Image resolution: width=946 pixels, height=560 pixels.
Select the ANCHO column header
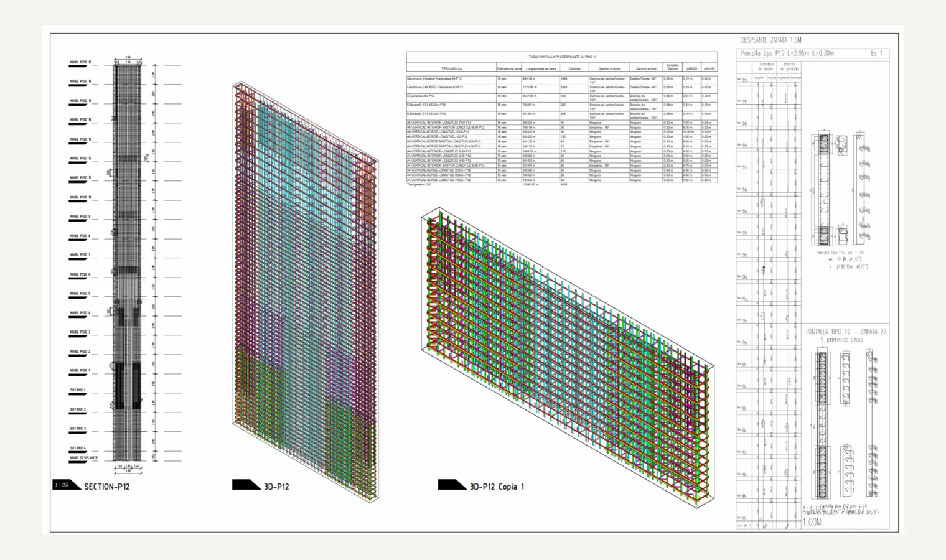tap(709, 68)
